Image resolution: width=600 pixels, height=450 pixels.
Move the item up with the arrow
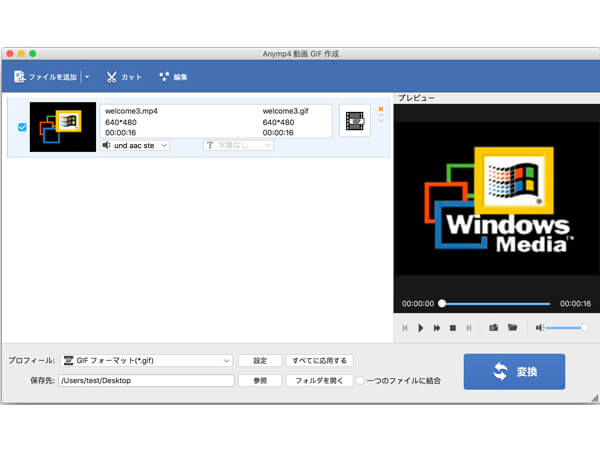[x=381, y=116]
